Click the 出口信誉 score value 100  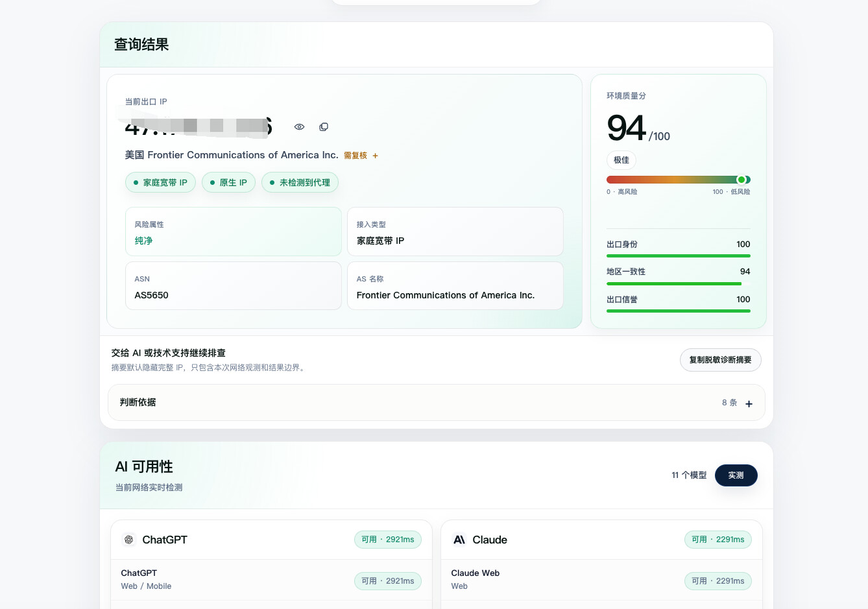[743, 300]
